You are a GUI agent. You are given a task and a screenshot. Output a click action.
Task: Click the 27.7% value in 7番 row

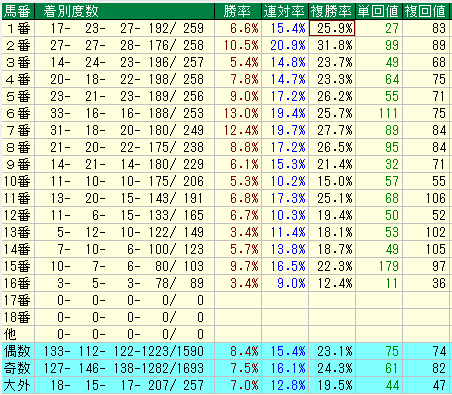click(x=335, y=130)
